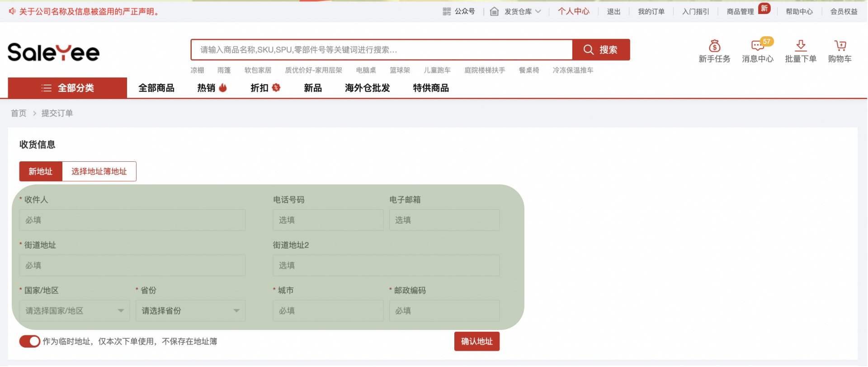Open the 个人中心 link
The height and width of the screenshot is (367, 868).
coord(573,12)
